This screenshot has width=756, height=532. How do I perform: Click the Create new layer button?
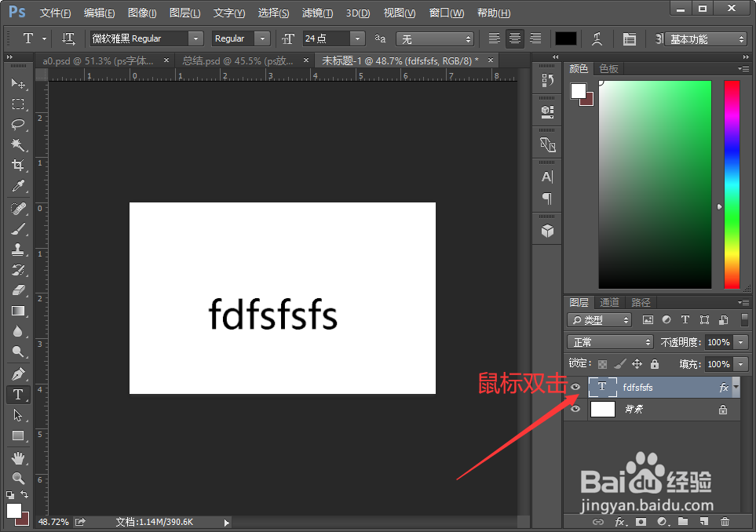coord(704,521)
